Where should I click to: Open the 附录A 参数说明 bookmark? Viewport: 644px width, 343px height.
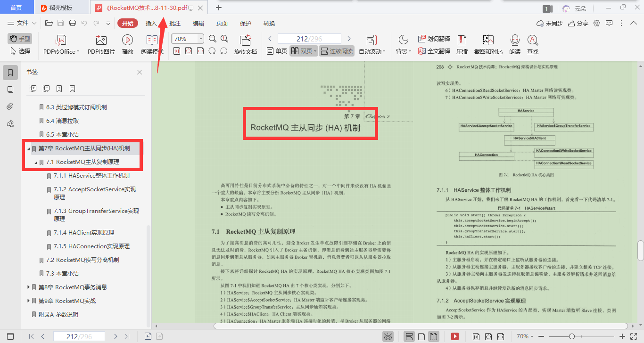coord(58,314)
